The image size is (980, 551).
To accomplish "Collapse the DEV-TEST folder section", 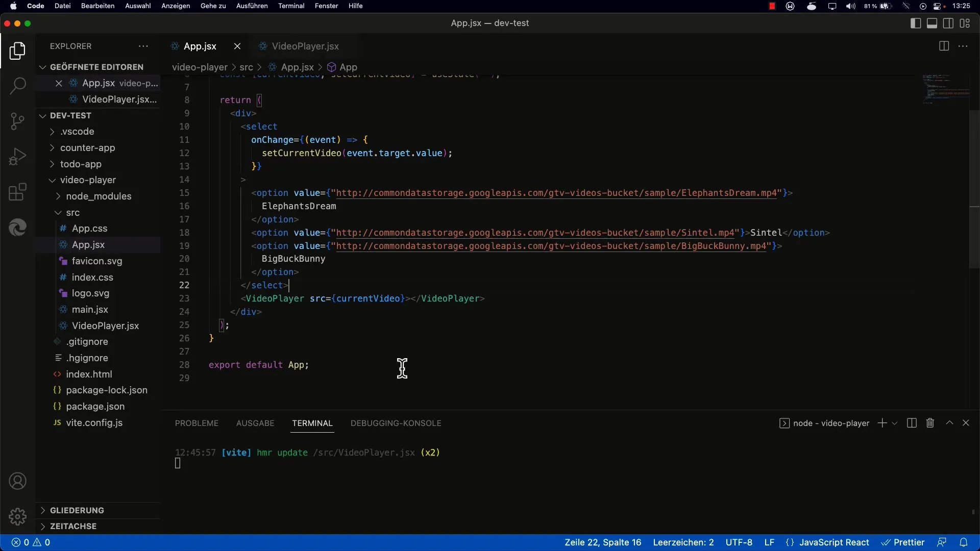I will 97,115.
